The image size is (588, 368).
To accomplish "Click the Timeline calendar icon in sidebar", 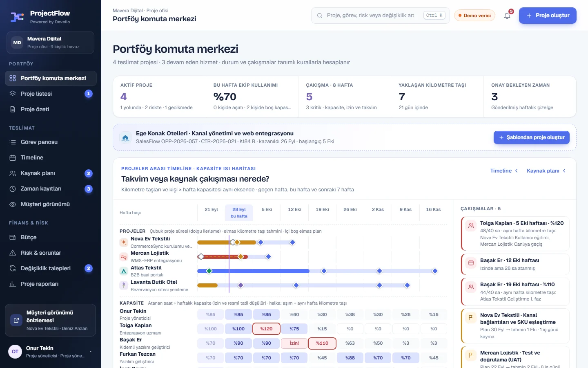I will [x=13, y=157].
